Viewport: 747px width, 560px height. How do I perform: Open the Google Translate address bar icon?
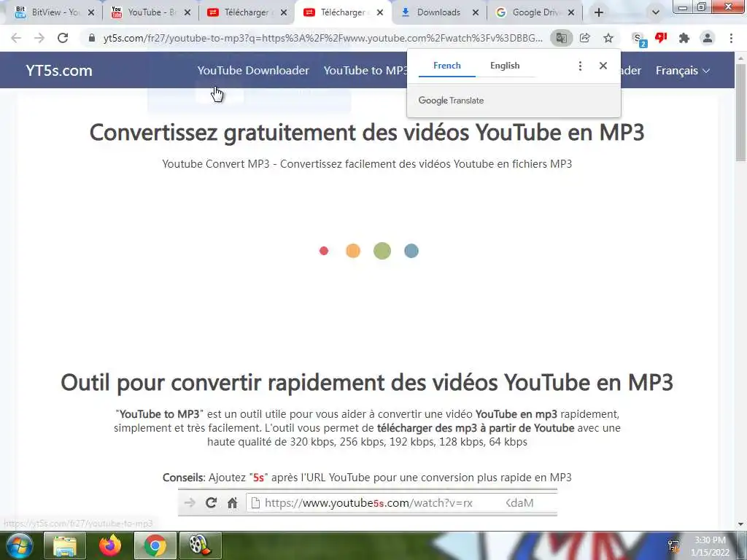pyautogui.click(x=561, y=38)
